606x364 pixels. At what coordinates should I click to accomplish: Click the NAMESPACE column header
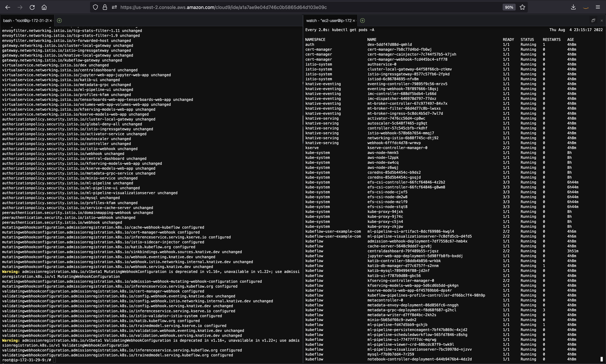[315, 40]
